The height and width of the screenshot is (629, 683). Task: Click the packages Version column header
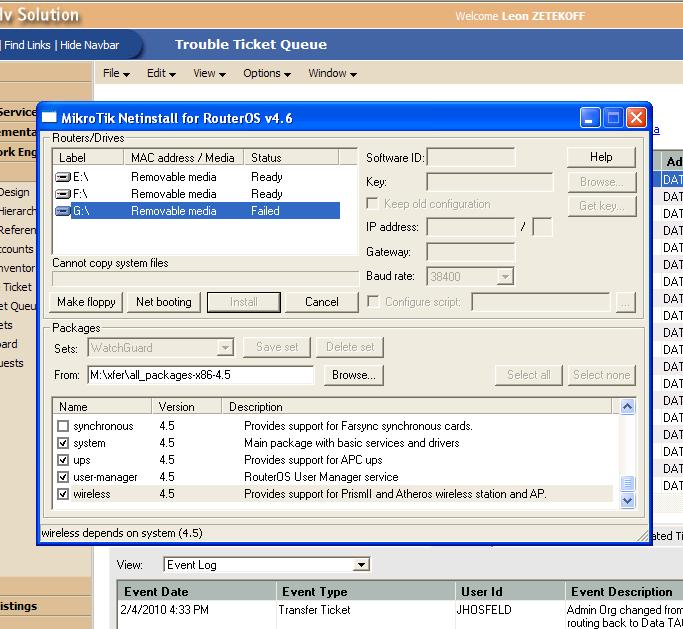[187, 407]
